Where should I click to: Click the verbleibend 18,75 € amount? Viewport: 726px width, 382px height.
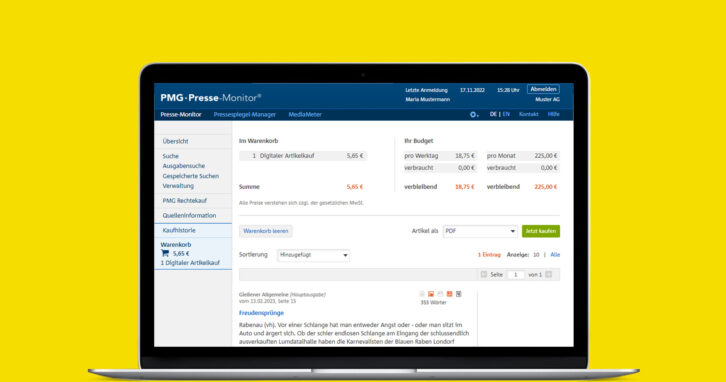[464, 187]
